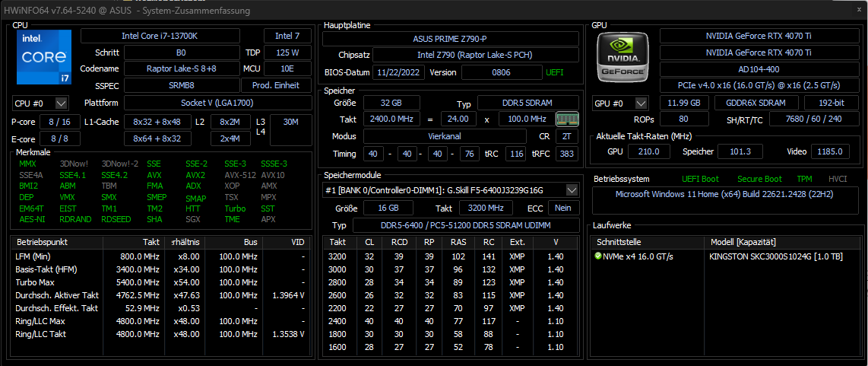This screenshot has width=868, height=366.
Task: Click the DDR5 SDRAM memory type value
Action: tap(528, 103)
